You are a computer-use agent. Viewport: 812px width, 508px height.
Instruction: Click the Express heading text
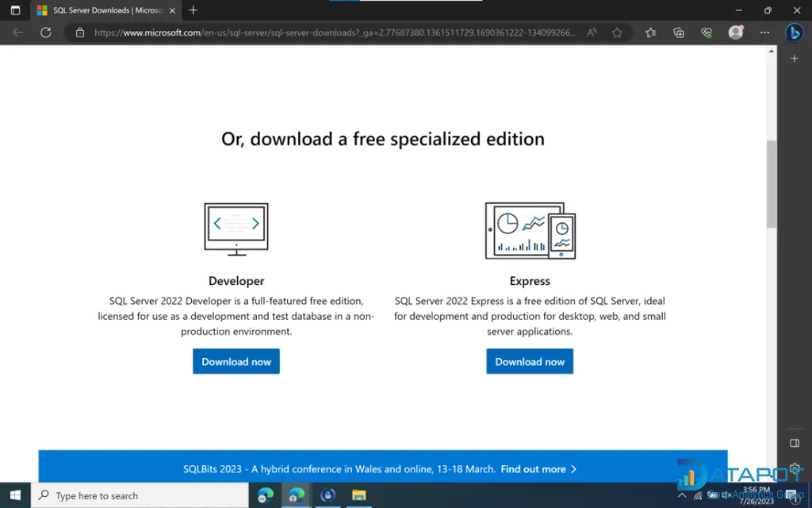(530, 281)
